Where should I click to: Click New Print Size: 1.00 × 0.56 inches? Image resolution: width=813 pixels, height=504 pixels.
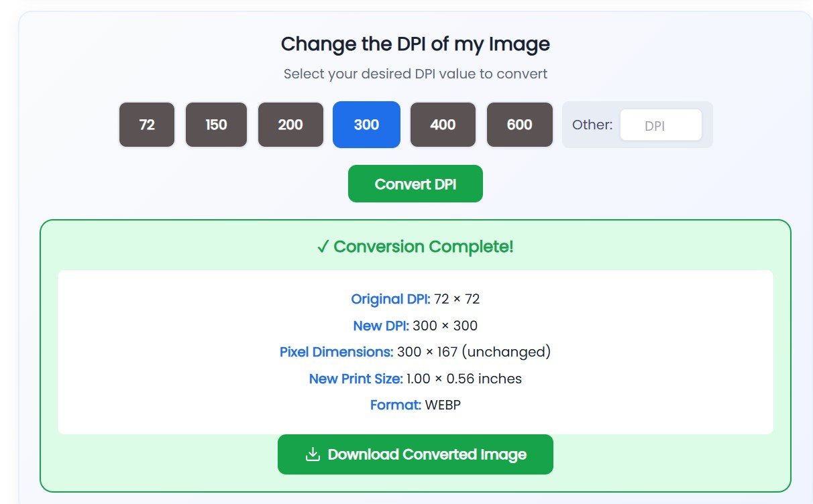tap(415, 379)
